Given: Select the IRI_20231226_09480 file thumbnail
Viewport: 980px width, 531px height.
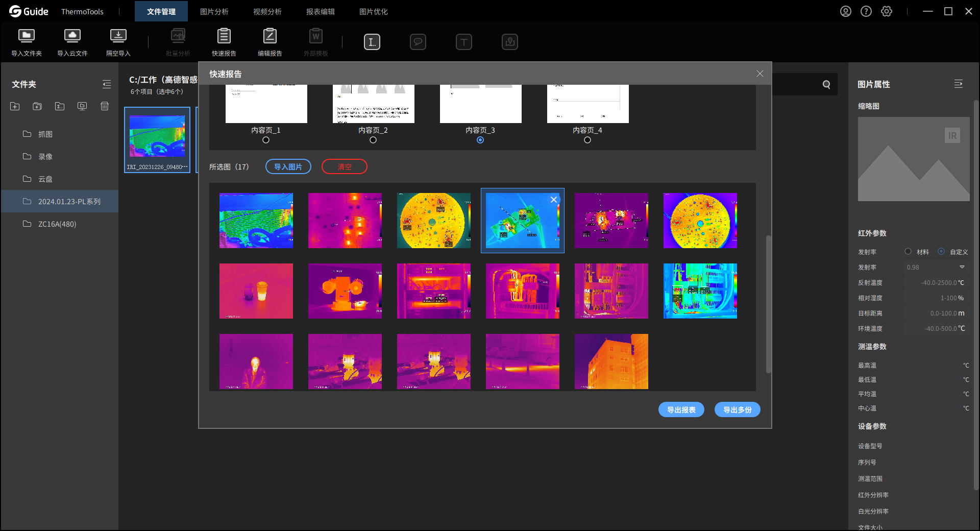Looking at the screenshot, I should click(x=157, y=140).
